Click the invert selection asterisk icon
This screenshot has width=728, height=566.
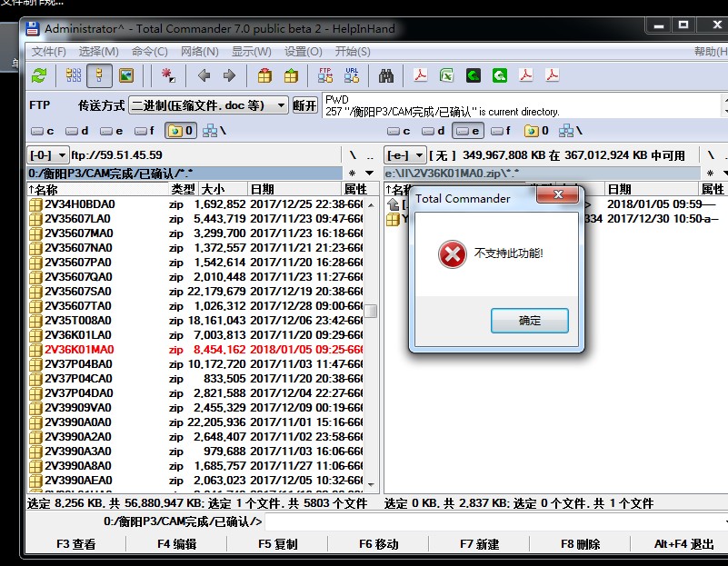coord(168,75)
